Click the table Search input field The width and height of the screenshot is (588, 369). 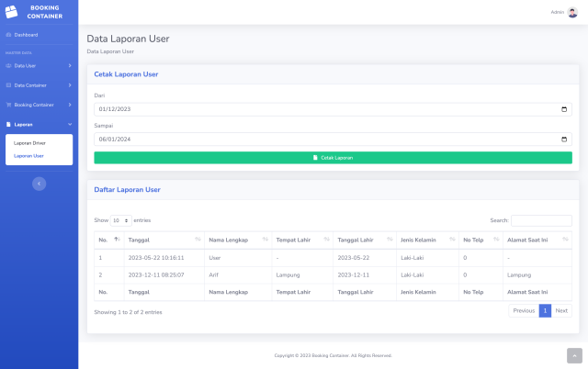(541, 220)
